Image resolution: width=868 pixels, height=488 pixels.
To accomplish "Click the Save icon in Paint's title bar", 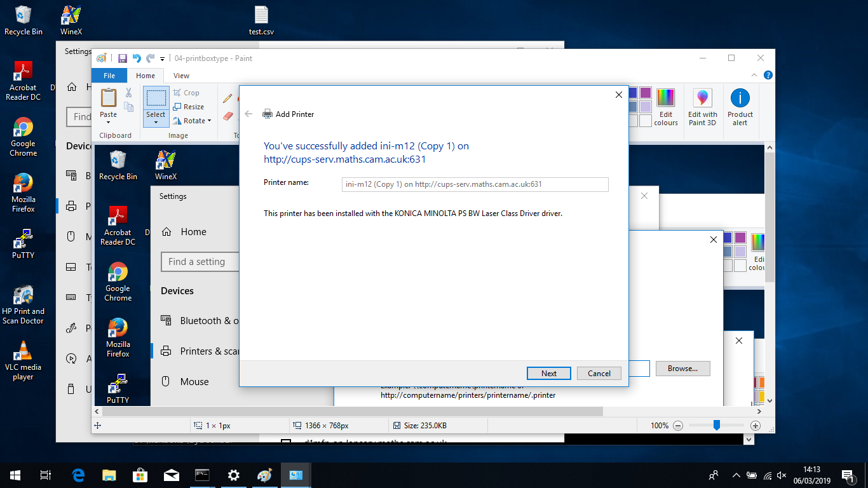I will (x=123, y=58).
